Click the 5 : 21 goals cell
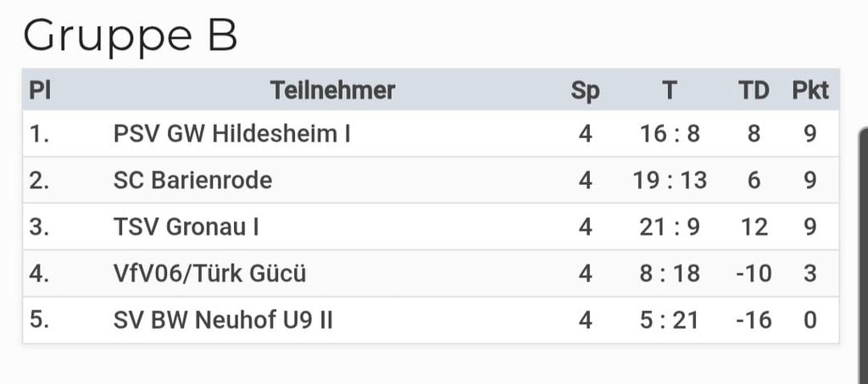Screen dimensions: 868x384 pyautogui.click(x=670, y=320)
